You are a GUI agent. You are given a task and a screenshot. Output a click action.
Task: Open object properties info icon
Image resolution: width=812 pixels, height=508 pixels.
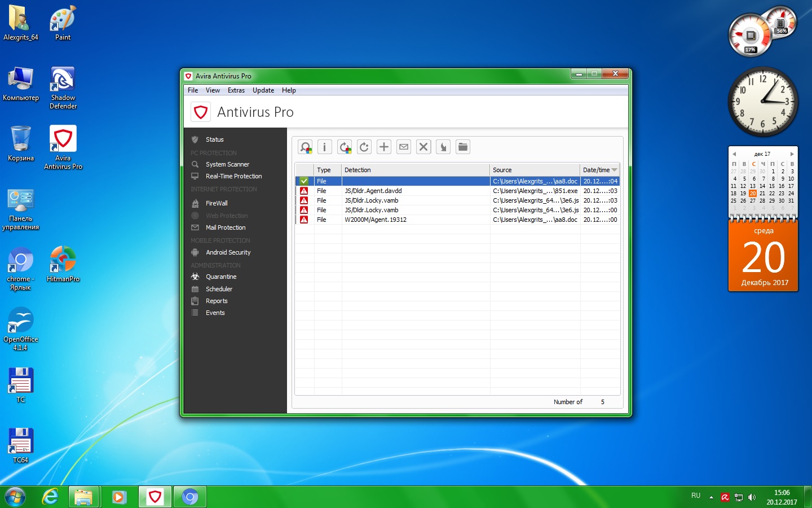325,147
